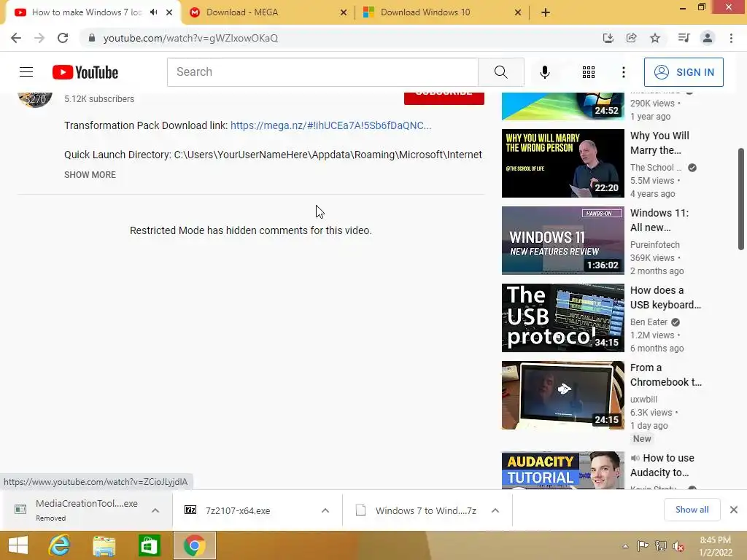The image size is (747, 560).
Task: Switch to the Download Windows 10 tab
Action: click(441, 12)
